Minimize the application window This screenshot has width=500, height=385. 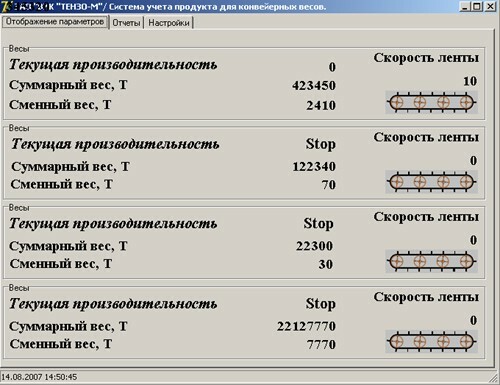pyautogui.click(x=466, y=6)
